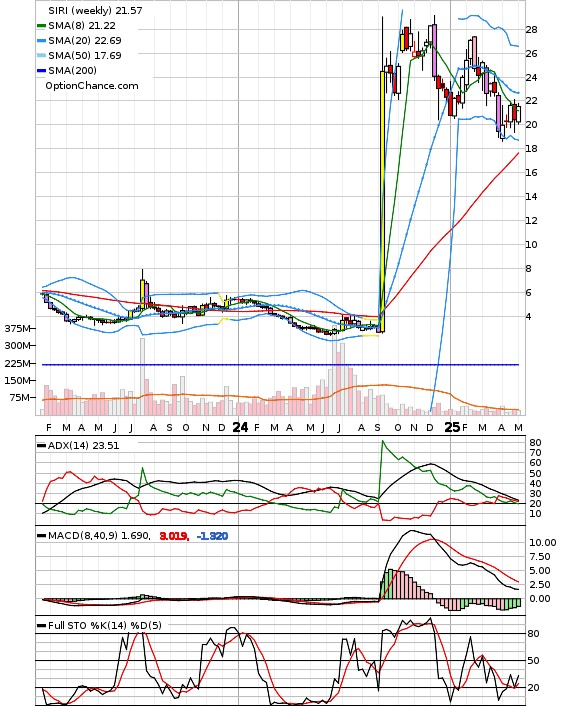Click the 80 stochastic overbought level label

tap(534, 634)
